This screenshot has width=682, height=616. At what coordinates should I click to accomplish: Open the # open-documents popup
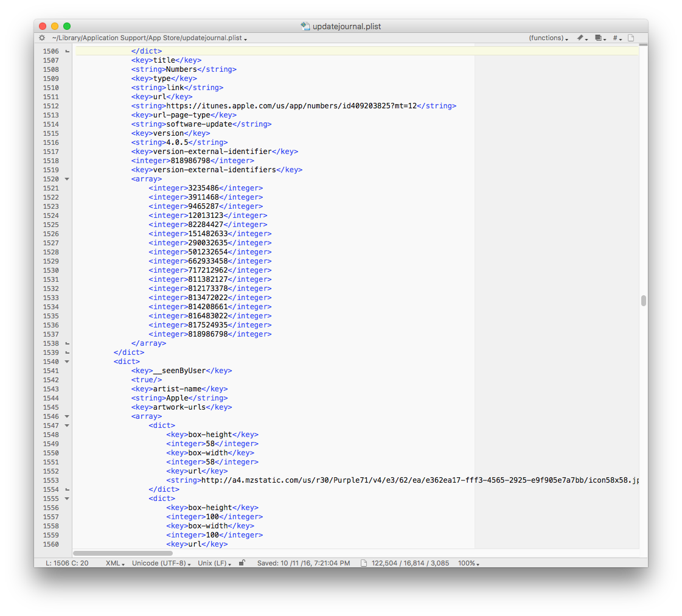point(617,38)
